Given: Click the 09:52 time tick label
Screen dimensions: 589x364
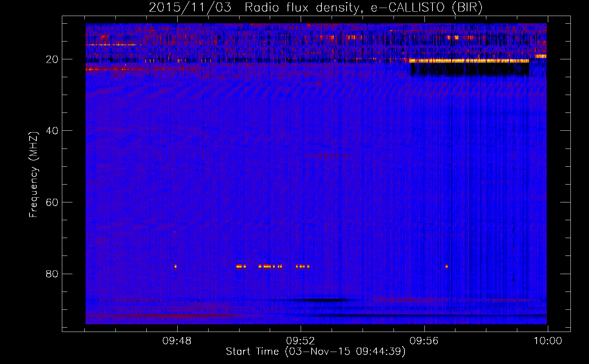Looking at the screenshot, I should pos(300,341).
